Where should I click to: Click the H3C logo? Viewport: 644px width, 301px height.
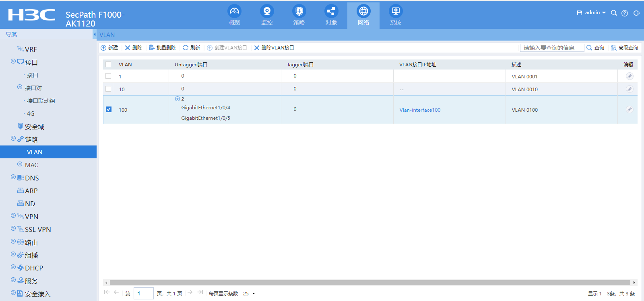pyautogui.click(x=32, y=15)
